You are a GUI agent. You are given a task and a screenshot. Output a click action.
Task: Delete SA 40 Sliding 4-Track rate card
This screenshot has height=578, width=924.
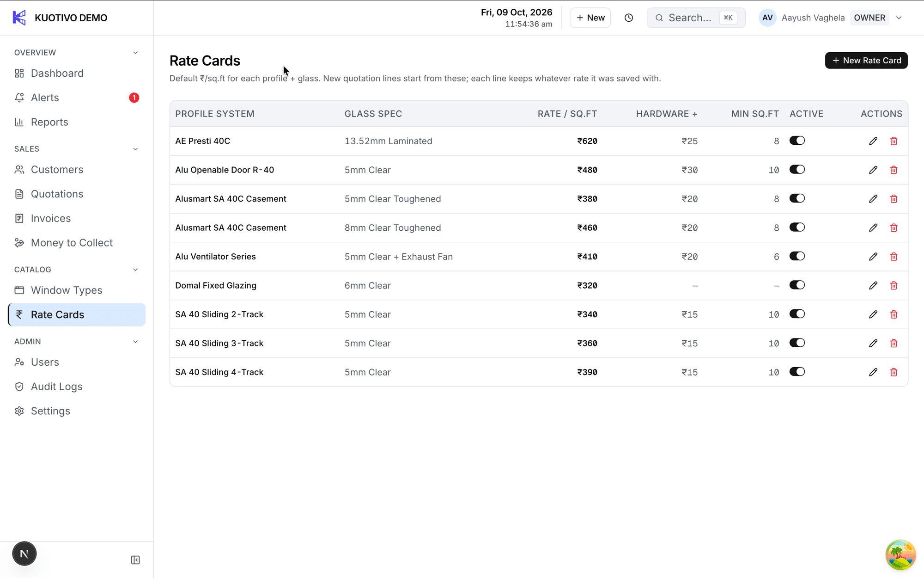(x=894, y=372)
